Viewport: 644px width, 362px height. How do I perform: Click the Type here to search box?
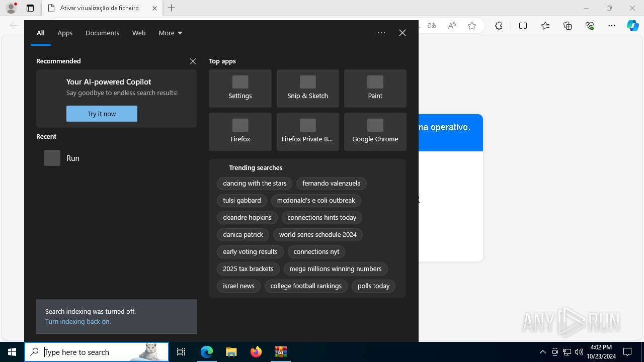click(x=97, y=352)
